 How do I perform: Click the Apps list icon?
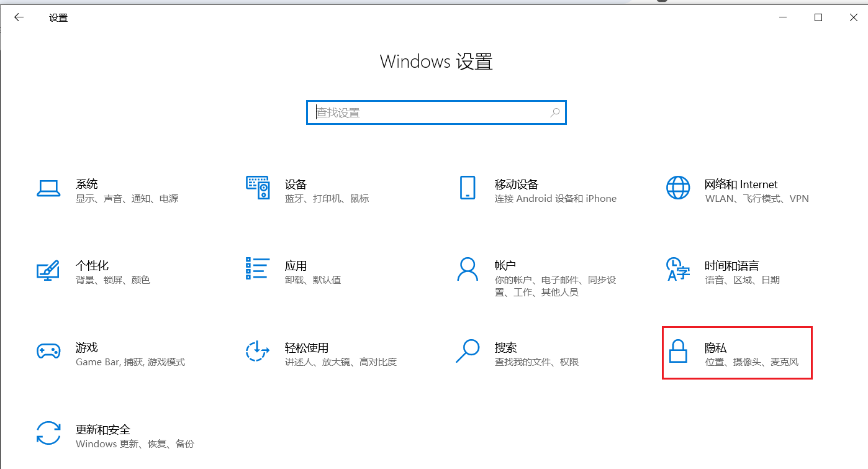pos(258,268)
